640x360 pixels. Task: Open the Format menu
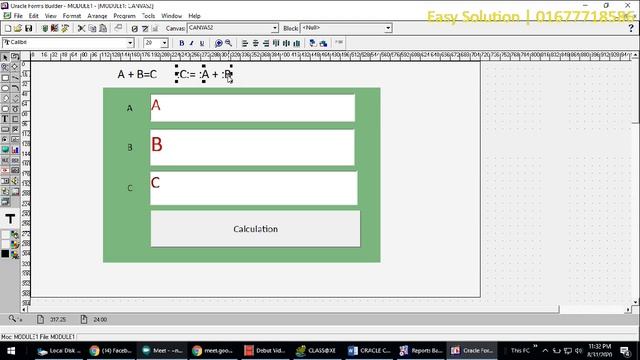click(72, 16)
